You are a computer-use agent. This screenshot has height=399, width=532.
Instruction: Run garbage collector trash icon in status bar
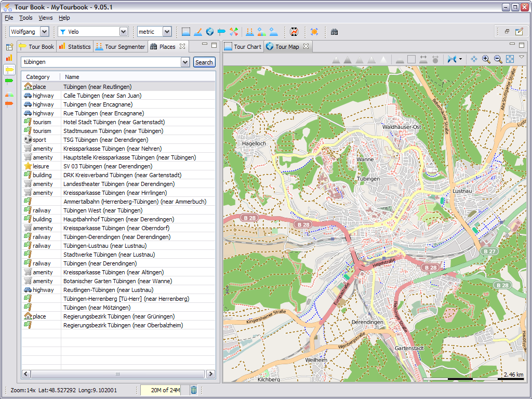(x=194, y=390)
